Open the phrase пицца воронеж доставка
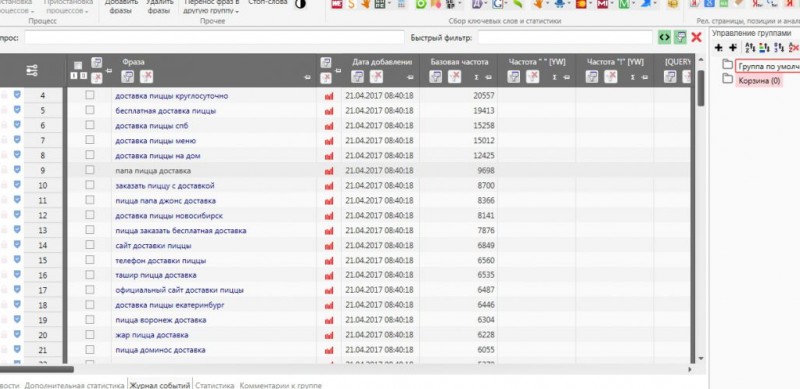Screen dimensions: 800x389 pyautogui.click(x=161, y=320)
